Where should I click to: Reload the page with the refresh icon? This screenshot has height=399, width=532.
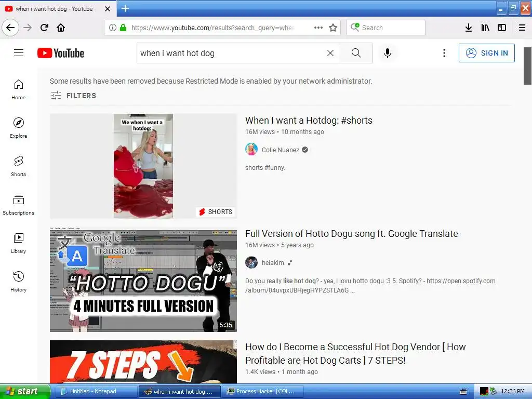pyautogui.click(x=45, y=28)
